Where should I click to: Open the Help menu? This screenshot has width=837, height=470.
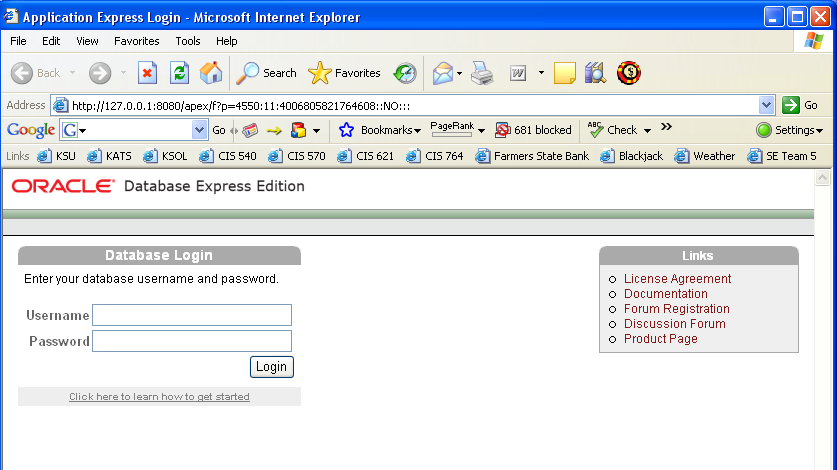tap(226, 41)
